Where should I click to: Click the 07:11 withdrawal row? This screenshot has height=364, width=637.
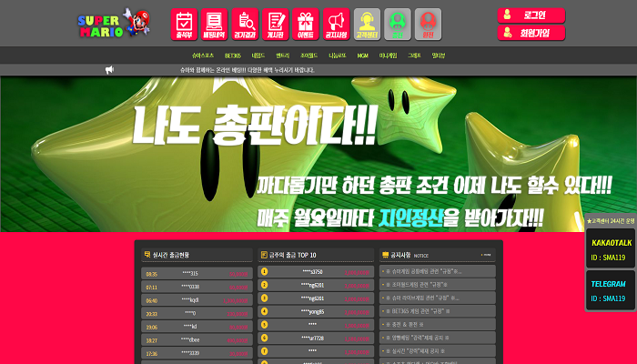tap(197, 287)
